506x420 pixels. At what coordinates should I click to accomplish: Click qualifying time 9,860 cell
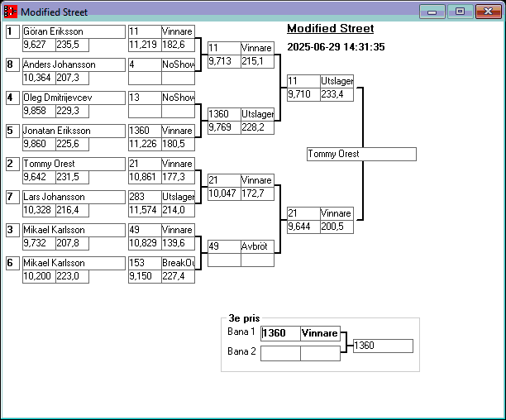[x=39, y=144]
